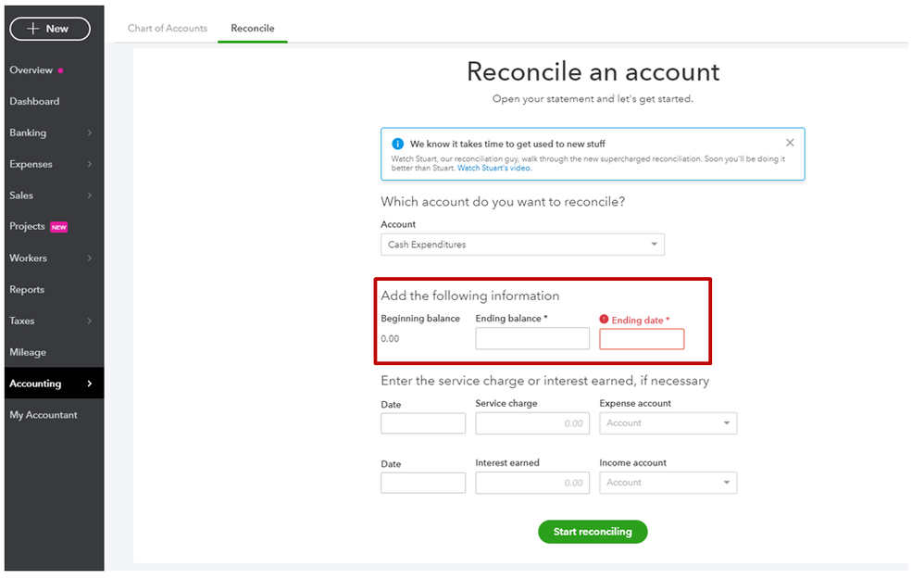This screenshot has height=579, width=924.
Task: Select the Reconcile tab
Action: (x=252, y=28)
